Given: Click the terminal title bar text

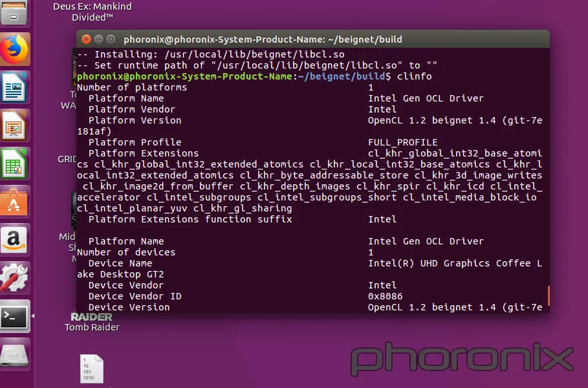Looking at the screenshot, I should point(263,39).
